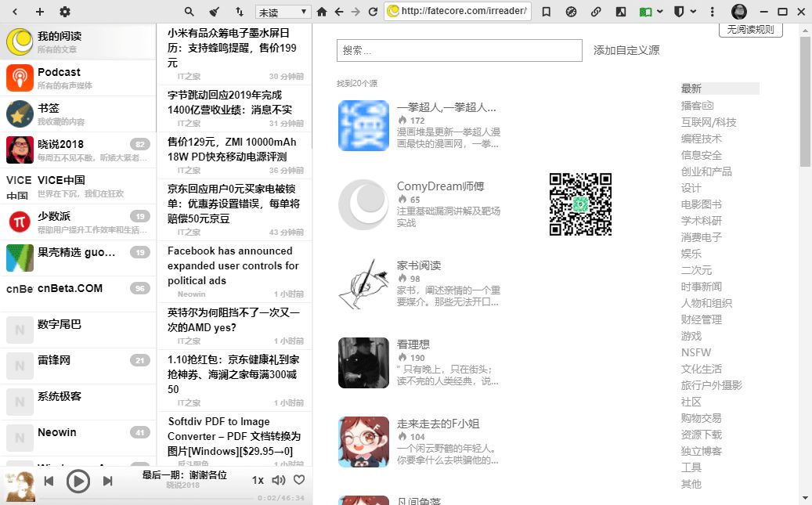The image size is (812, 505).
Task: Open the Facebook political ads article
Action: (x=235, y=272)
